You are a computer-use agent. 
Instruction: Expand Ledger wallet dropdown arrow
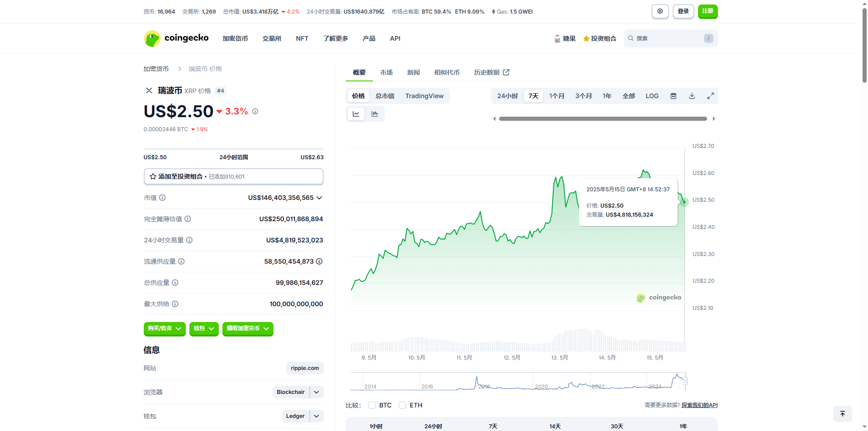point(316,416)
